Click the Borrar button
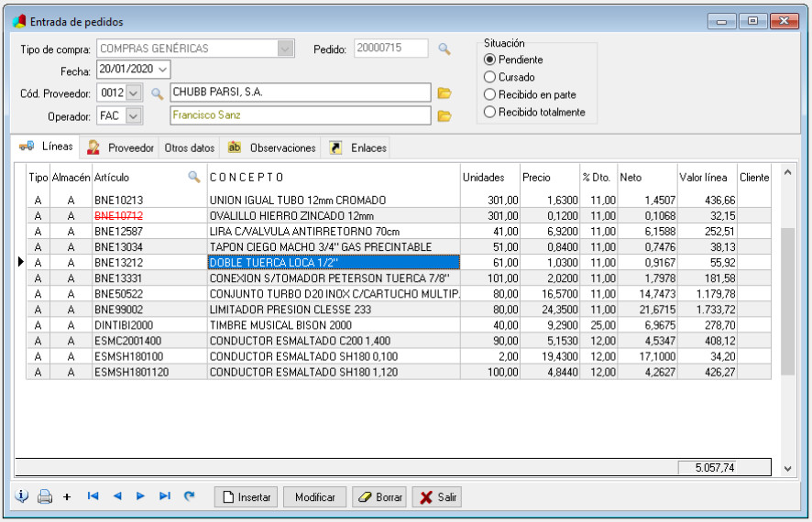This screenshot has height=522, width=812. [379, 497]
